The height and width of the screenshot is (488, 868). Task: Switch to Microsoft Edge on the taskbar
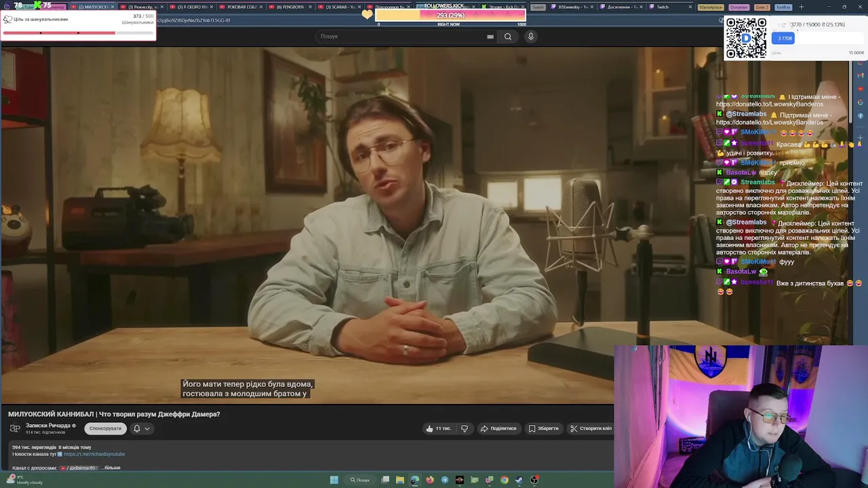pos(415,480)
